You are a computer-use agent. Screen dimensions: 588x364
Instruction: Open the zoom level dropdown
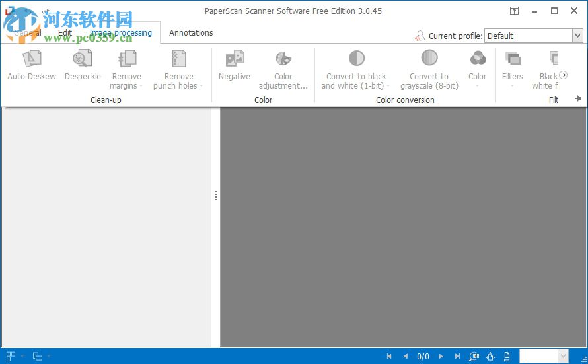pos(563,356)
